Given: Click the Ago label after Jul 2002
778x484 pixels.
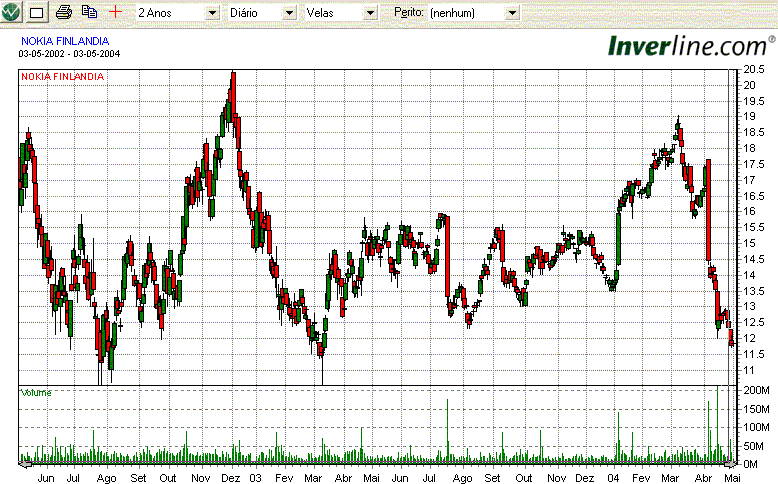Looking at the screenshot, I should [106, 478].
